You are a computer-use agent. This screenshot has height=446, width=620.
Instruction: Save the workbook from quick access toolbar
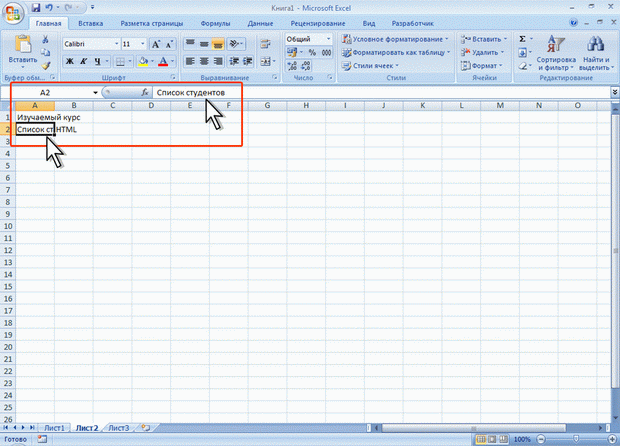pyautogui.click(x=36, y=8)
